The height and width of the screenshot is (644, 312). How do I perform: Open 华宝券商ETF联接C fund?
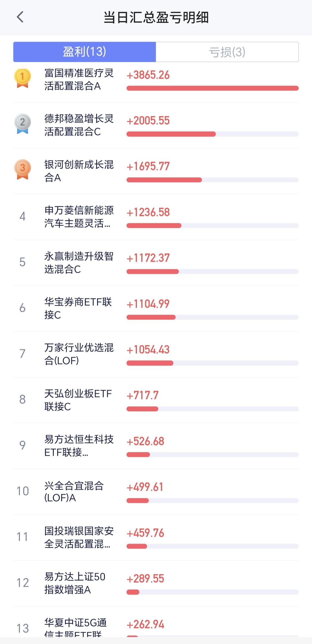coord(156,308)
